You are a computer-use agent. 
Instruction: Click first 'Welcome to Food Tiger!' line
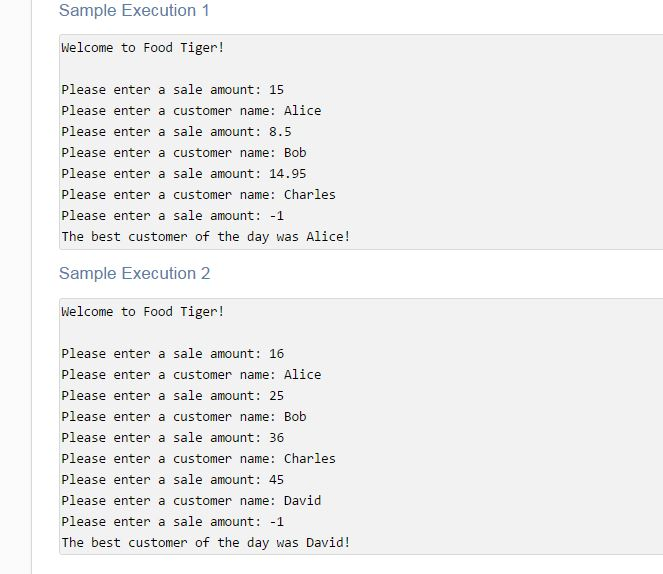click(142, 48)
